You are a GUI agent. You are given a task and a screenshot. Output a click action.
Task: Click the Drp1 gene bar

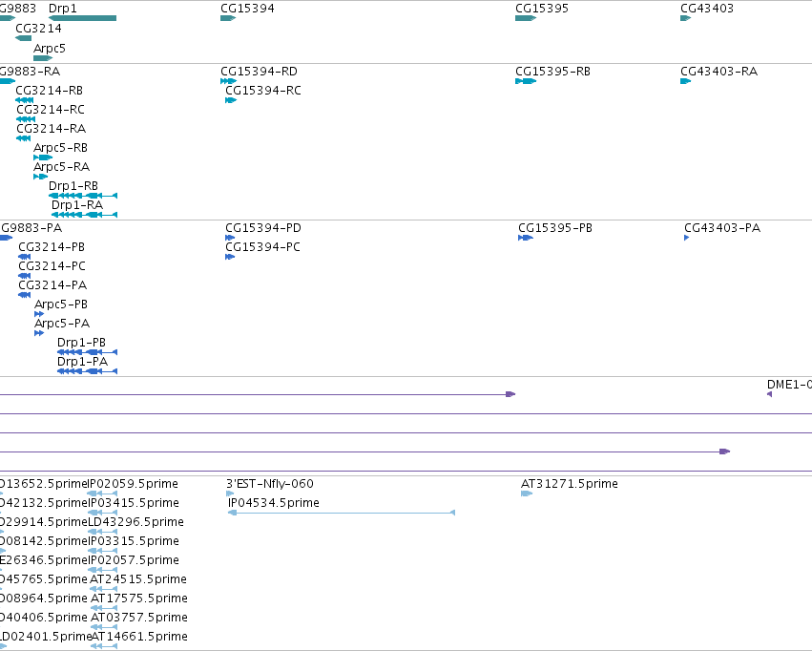[82, 18]
